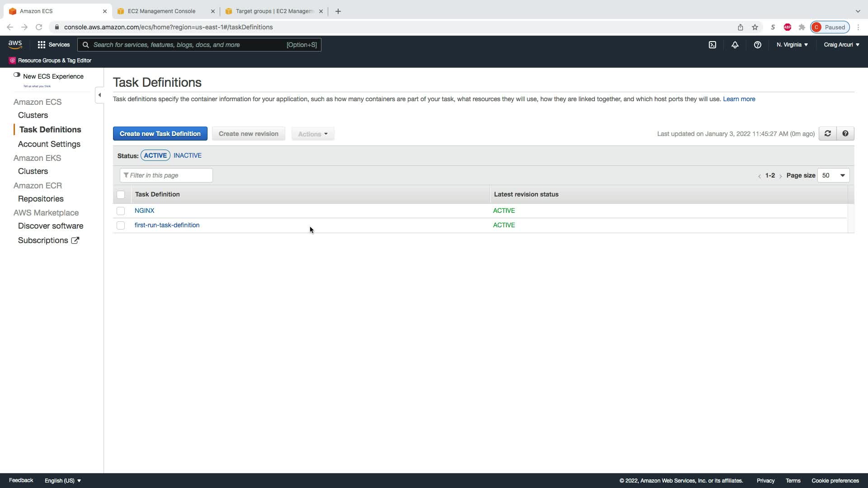Image resolution: width=868 pixels, height=488 pixels.
Task: Open the Page size dropdown
Action: point(833,175)
